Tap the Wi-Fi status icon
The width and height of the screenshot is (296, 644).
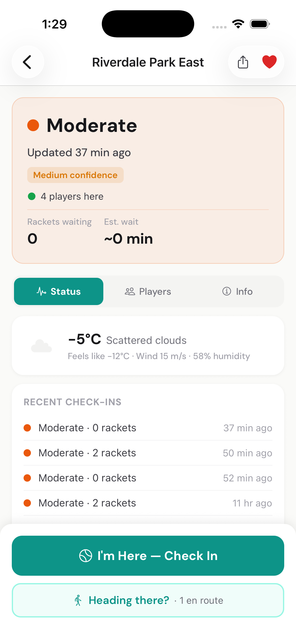[x=238, y=24]
